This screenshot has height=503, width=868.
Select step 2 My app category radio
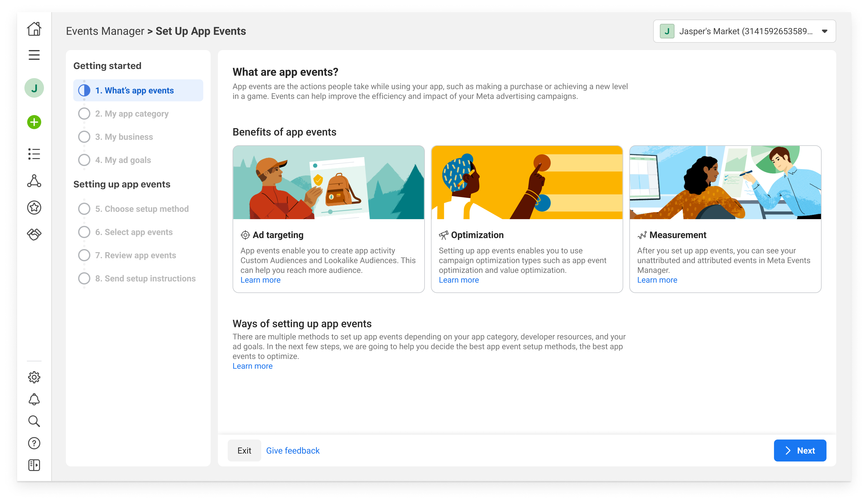(84, 114)
